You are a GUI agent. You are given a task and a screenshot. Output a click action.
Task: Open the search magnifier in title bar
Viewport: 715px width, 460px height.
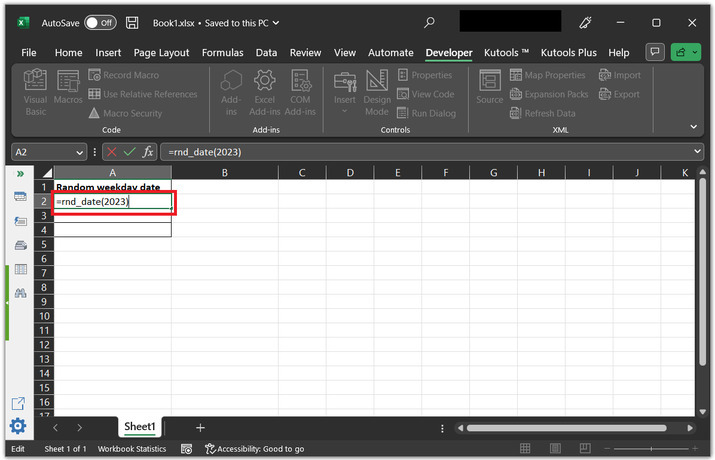429,22
